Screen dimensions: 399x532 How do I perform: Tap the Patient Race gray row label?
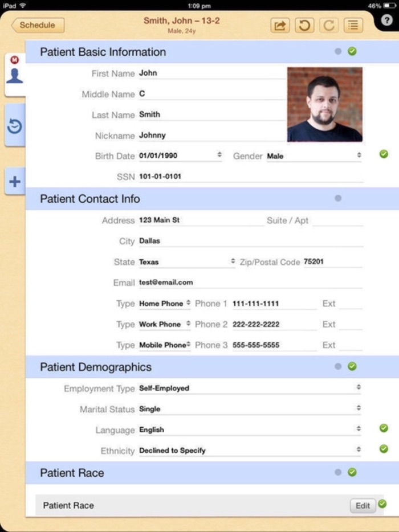68,506
